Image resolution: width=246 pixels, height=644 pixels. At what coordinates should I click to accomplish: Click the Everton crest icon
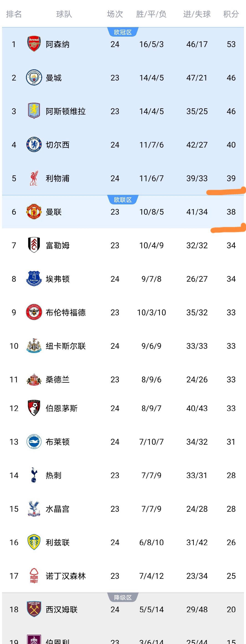click(34, 278)
